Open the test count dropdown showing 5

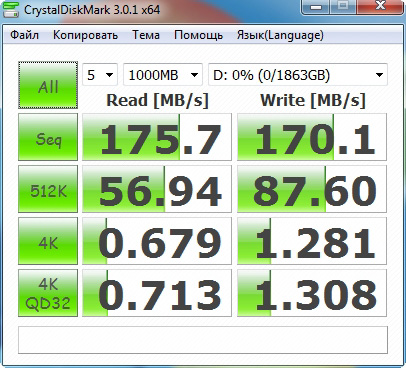click(100, 75)
